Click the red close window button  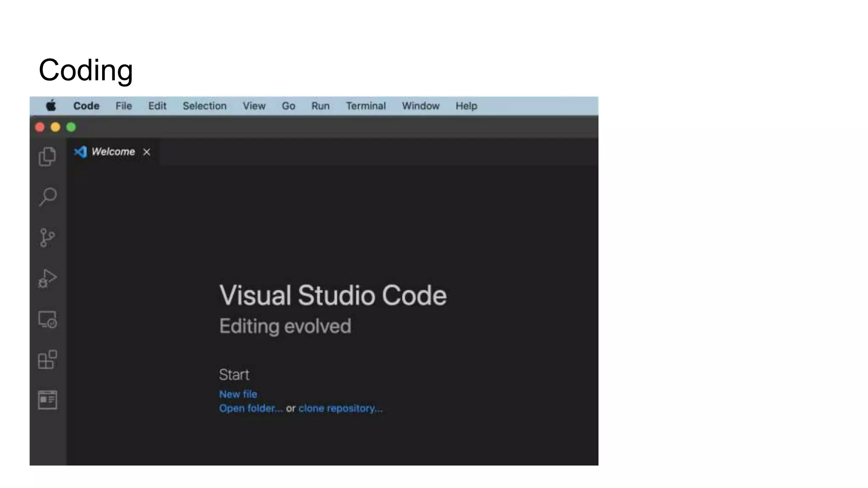40,128
